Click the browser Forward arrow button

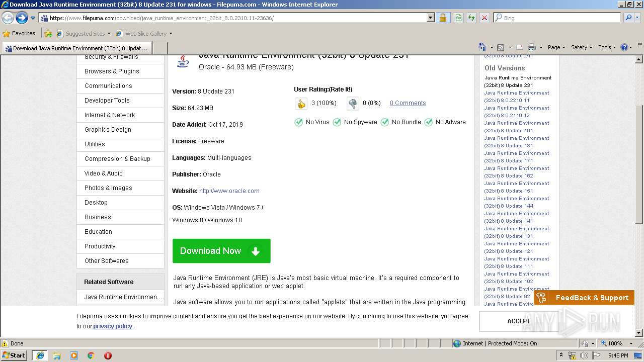(22, 18)
